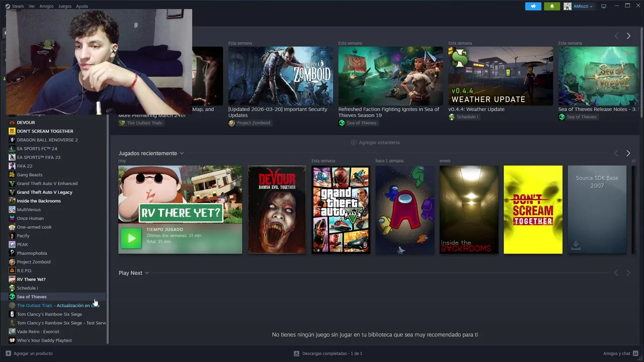Click the EA SPORTS FC 24 icon
644x362 pixels.
pyautogui.click(x=12, y=148)
